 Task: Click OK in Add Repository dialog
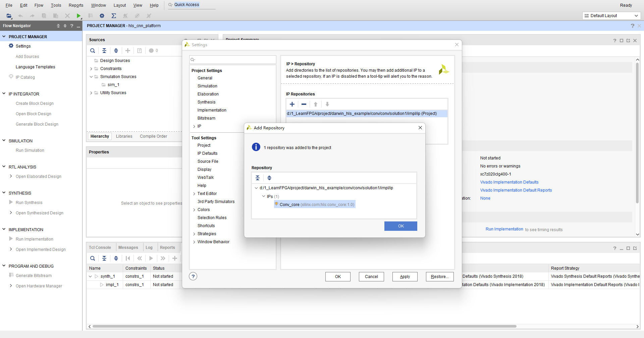click(x=401, y=226)
